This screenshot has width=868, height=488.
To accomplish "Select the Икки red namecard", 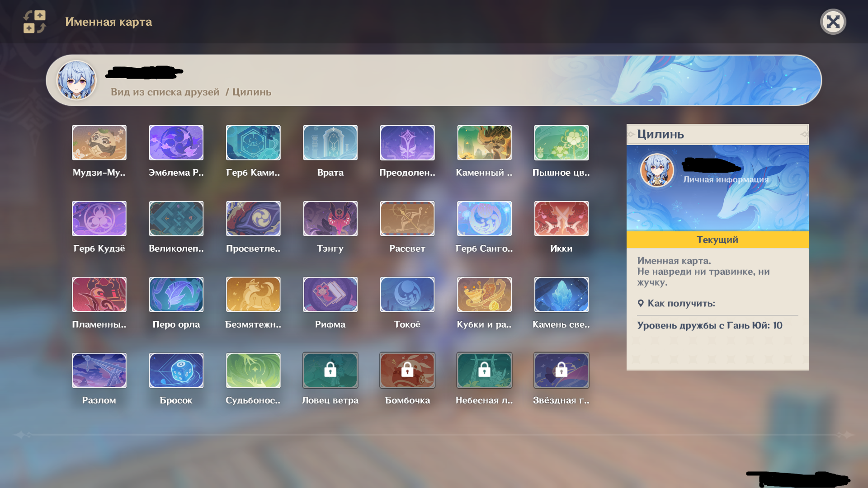I will [x=561, y=219].
